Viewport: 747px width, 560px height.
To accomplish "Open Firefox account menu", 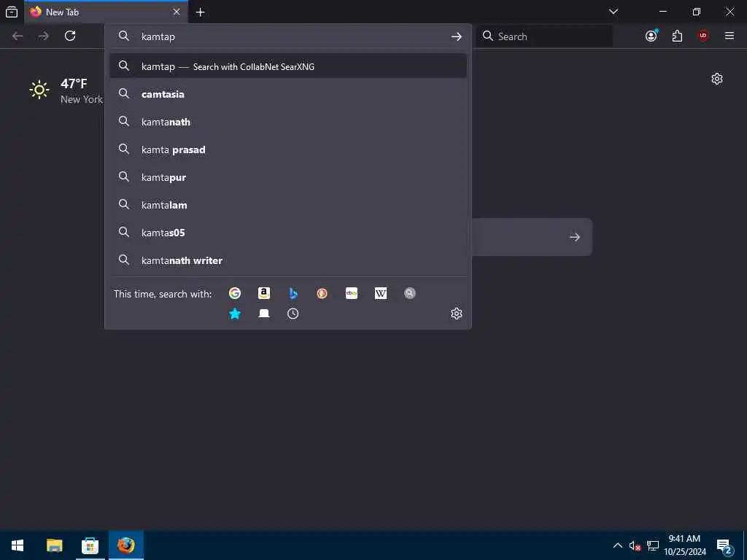I will [651, 36].
